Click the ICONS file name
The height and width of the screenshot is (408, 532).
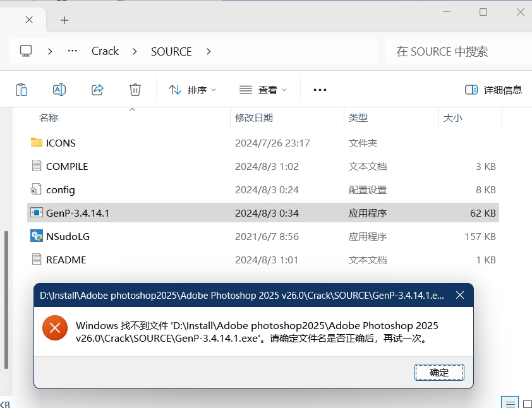pos(61,143)
